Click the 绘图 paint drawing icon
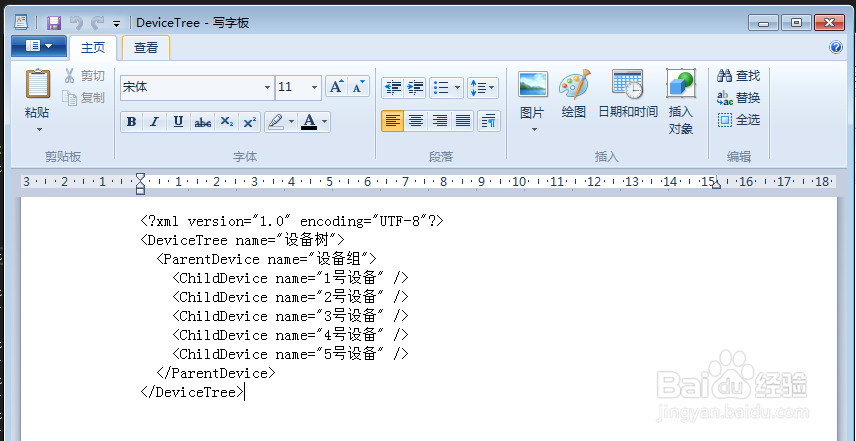The height and width of the screenshot is (441, 856). coord(574,85)
